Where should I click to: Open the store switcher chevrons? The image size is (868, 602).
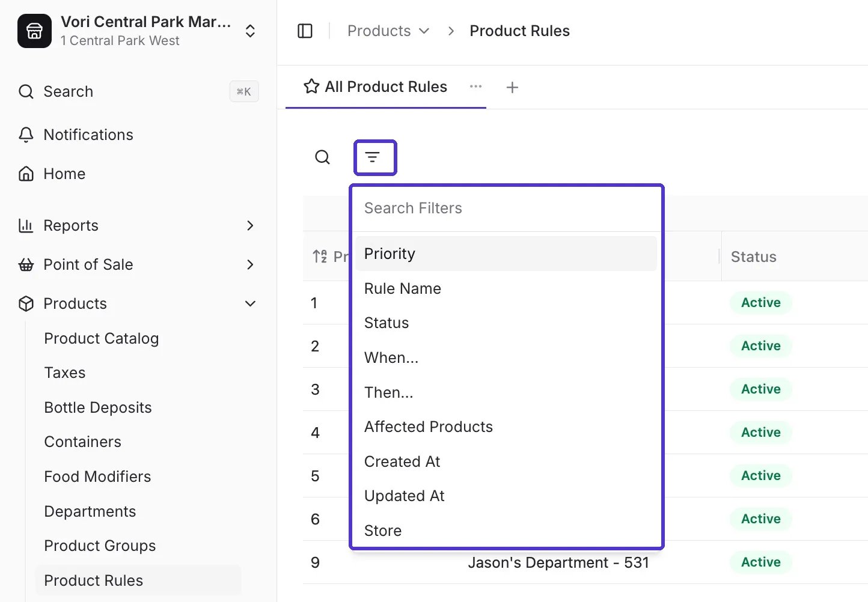pos(251,31)
